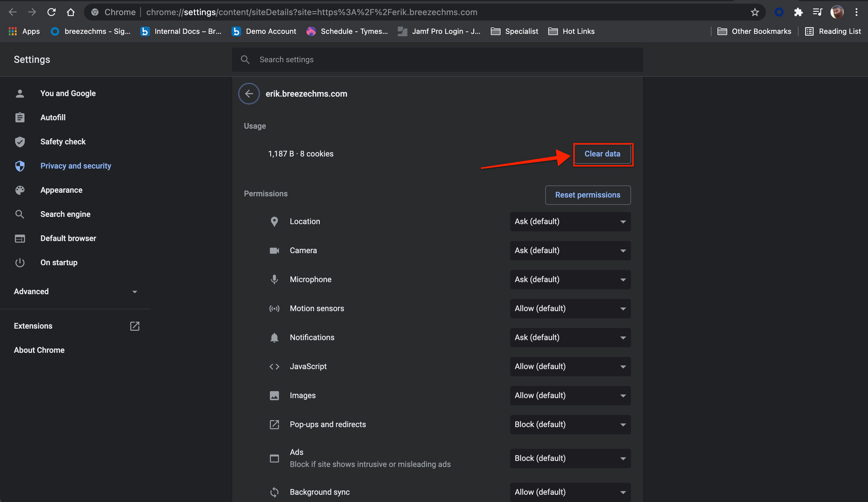Select the Privacy and security shield icon

pos(20,166)
